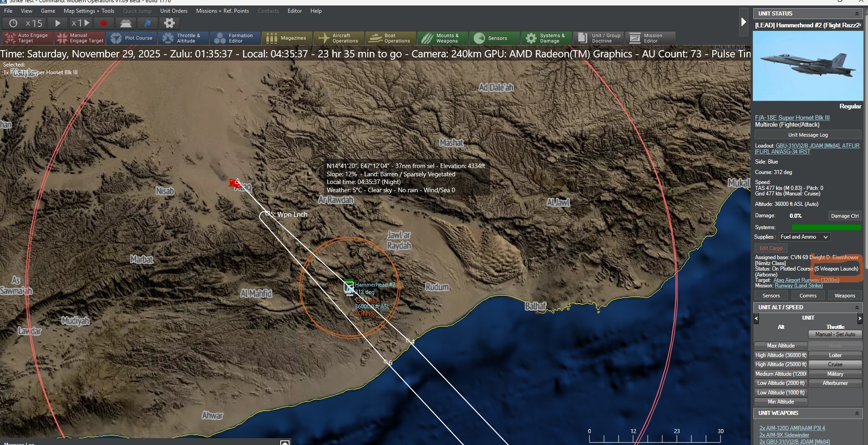Click Sensors button in Unit Status panel
The image size is (868, 445).
tap(771, 296)
